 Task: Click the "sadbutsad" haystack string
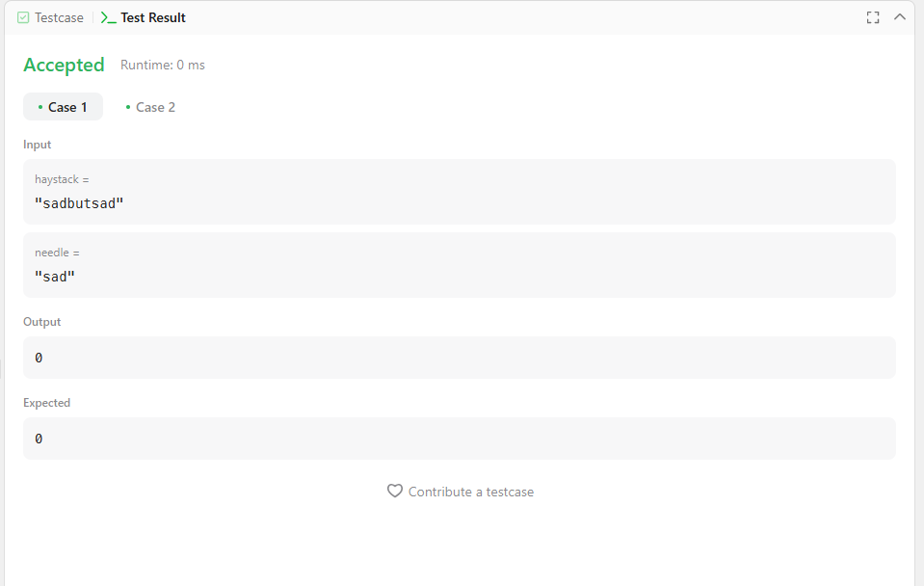point(79,203)
